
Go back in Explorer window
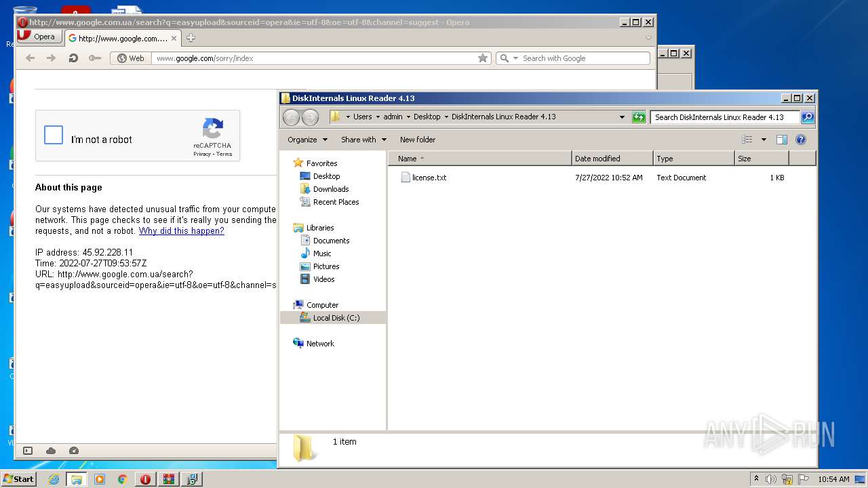291,117
